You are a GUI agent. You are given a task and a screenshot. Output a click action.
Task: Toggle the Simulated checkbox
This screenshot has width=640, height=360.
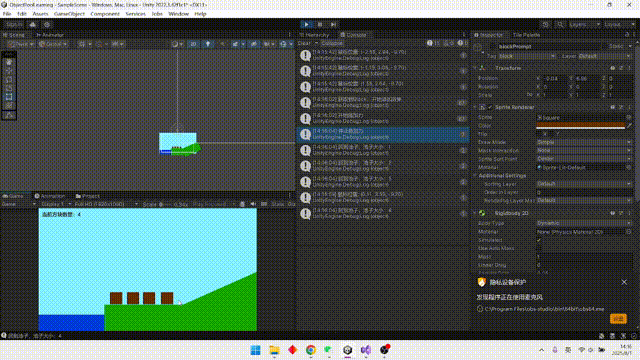539,240
